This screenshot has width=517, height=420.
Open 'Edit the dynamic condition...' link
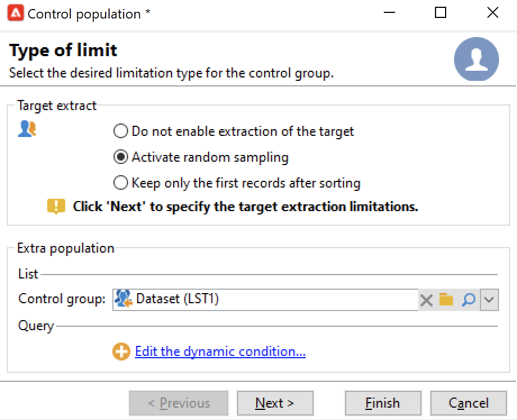[220, 352]
